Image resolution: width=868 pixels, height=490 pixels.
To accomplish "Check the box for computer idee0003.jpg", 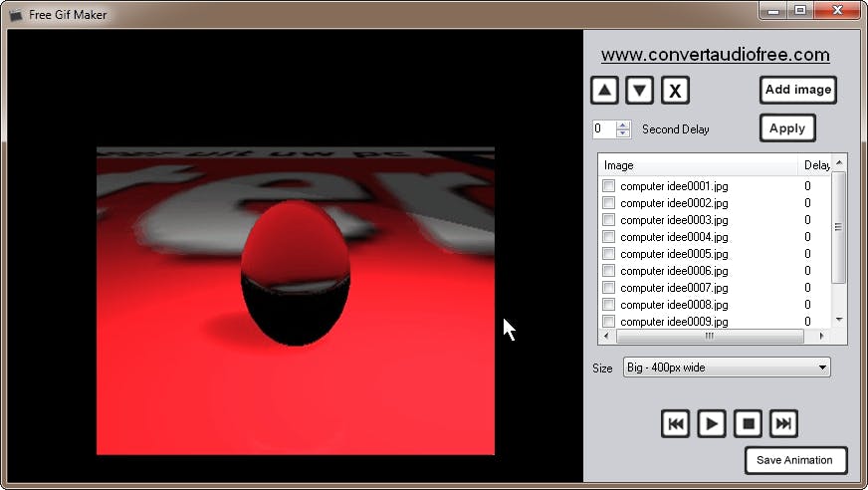I will 608,220.
